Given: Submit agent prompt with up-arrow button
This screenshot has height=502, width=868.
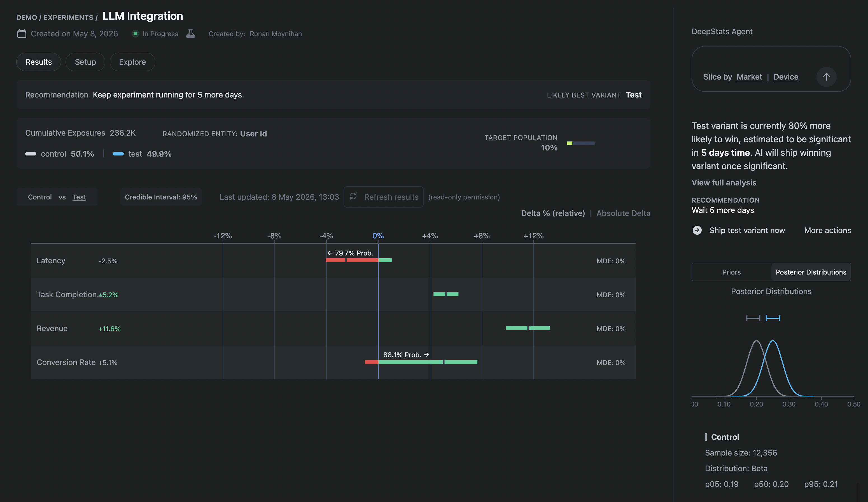Looking at the screenshot, I should pos(826,76).
